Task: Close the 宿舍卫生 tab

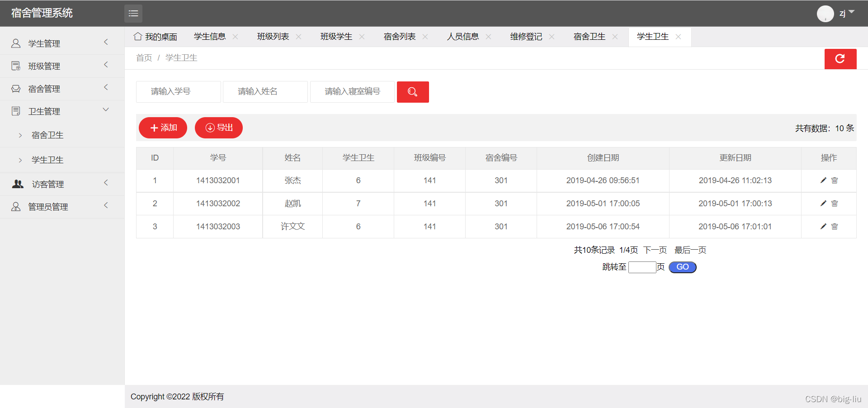Action: (615, 37)
